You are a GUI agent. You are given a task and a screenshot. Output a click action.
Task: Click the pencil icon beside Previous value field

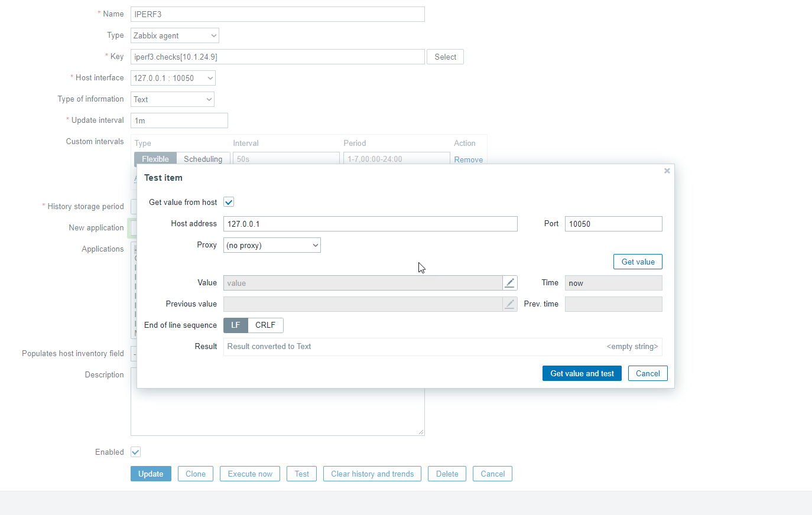(x=509, y=304)
